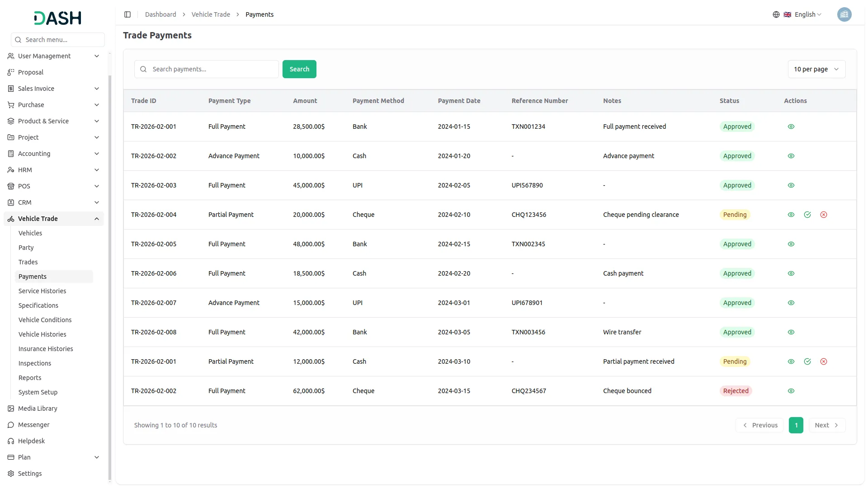Toggle the sidebar collapse icon
Viewport: 868px width, 488px height.
[127, 14]
